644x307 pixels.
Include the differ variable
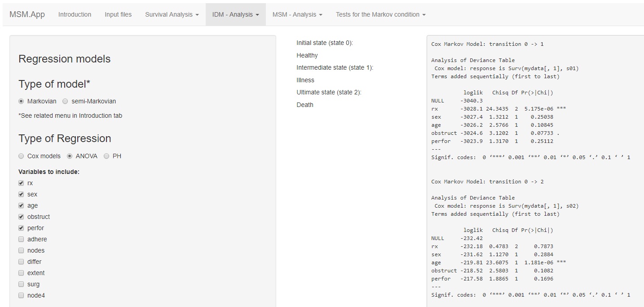point(21,262)
